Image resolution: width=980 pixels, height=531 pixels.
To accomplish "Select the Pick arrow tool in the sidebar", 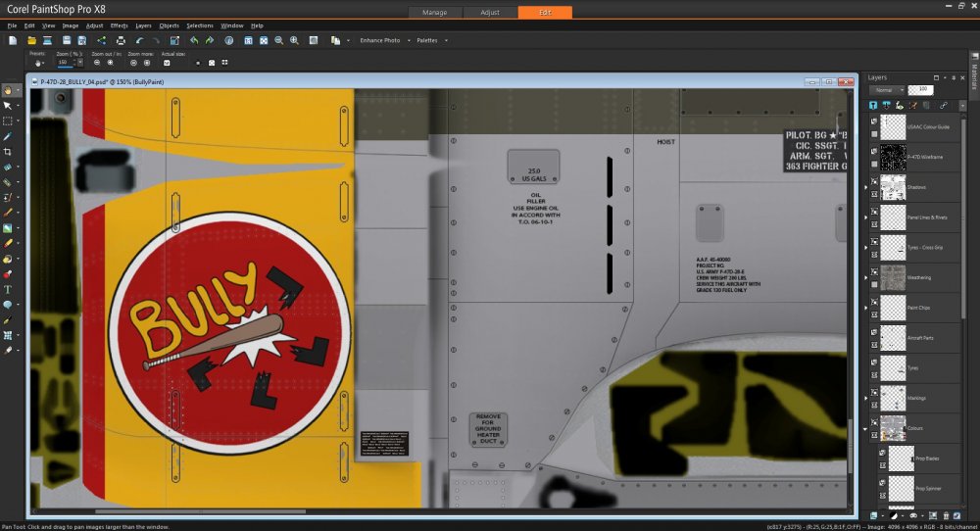I will pyautogui.click(x=8, y=106).
